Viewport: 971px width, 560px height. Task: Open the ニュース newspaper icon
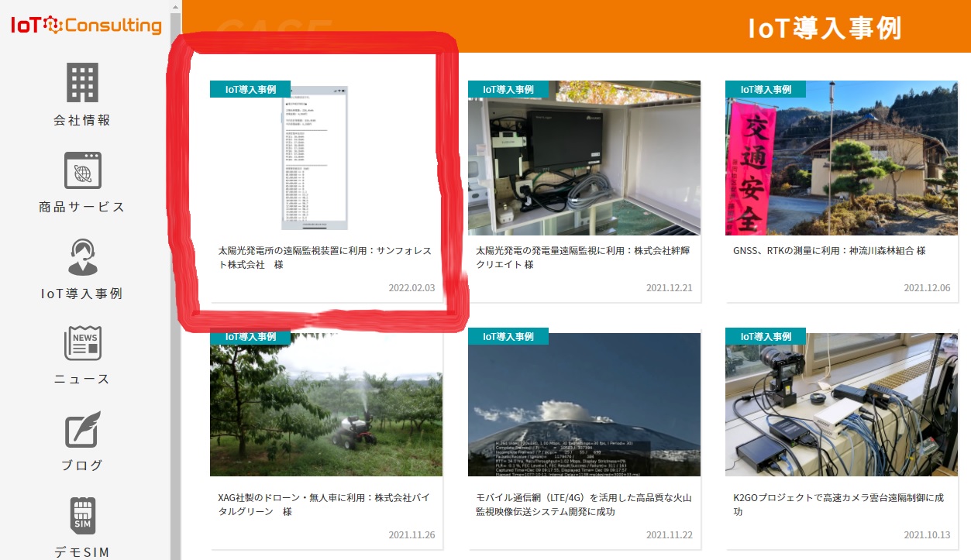pyautogui.click(x=82, y=343)
